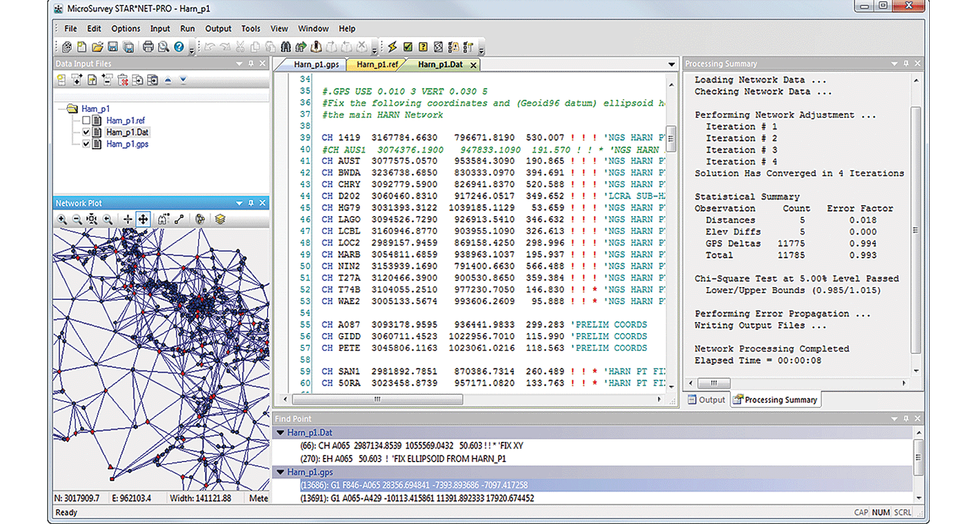This screenshot has width=980, height=524.
Task: Collapse the Harn_p1.Dat group in Find Point
Action: coord(281,433)
